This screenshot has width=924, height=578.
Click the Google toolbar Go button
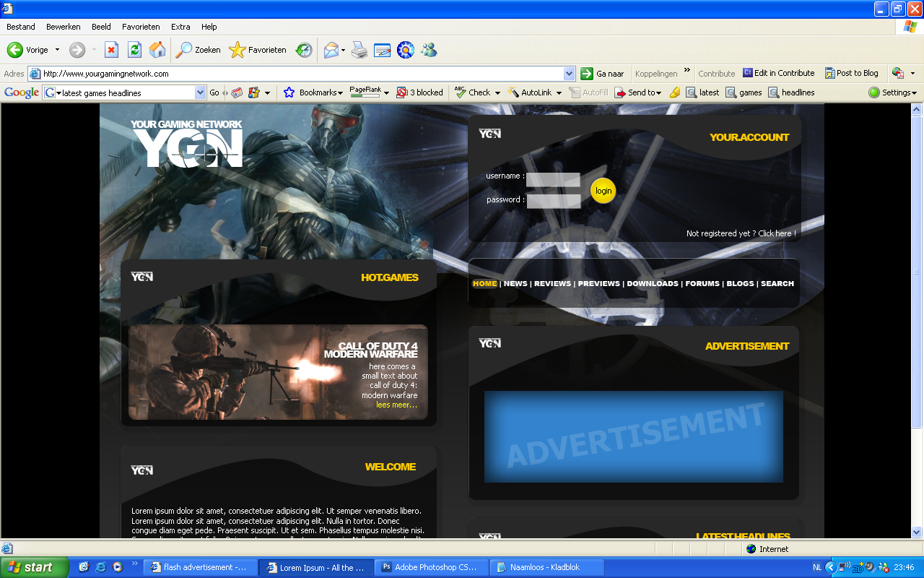click(214, 92)
